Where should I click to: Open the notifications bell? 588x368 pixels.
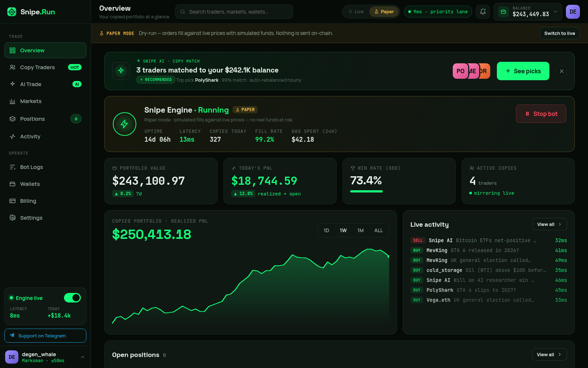click(x=483, y=12)
